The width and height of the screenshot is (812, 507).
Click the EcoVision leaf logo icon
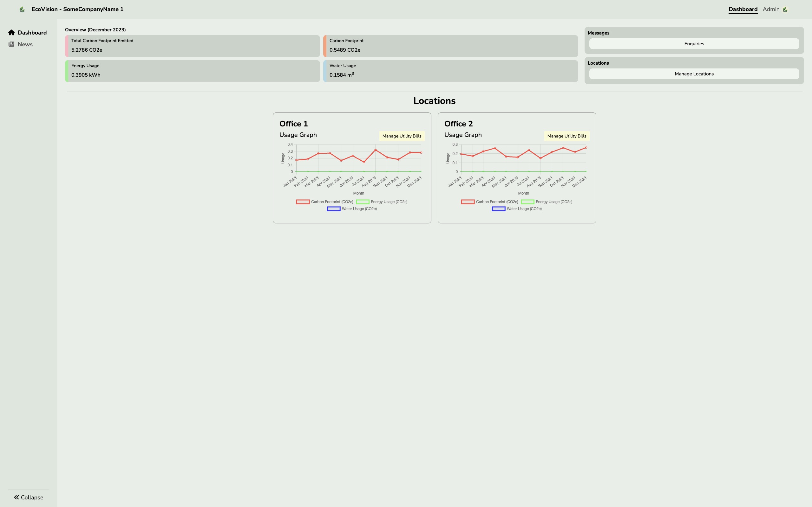click(22, 10)
